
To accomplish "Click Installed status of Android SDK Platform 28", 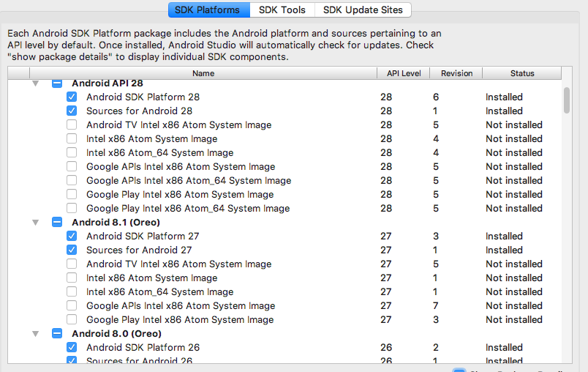I will 504,97.
